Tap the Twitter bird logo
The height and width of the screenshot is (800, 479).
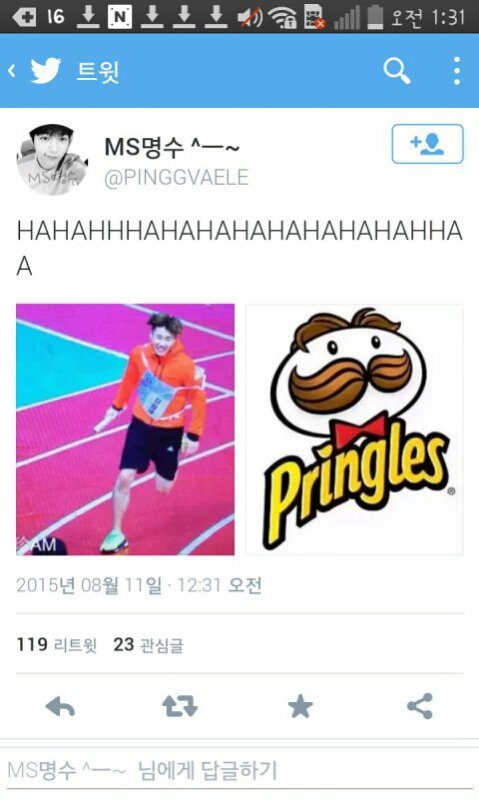click(45, 70)
